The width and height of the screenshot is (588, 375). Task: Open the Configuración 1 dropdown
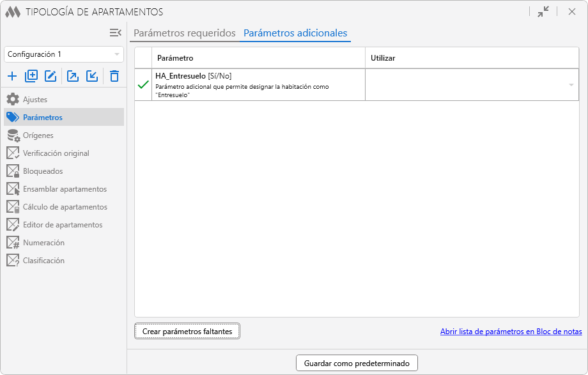[64, 54]
